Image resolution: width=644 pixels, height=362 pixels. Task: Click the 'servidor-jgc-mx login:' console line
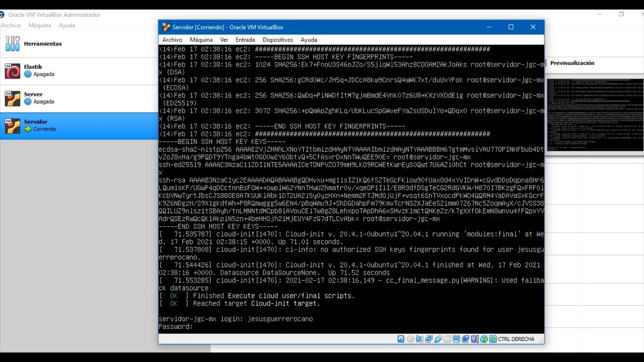235,319
